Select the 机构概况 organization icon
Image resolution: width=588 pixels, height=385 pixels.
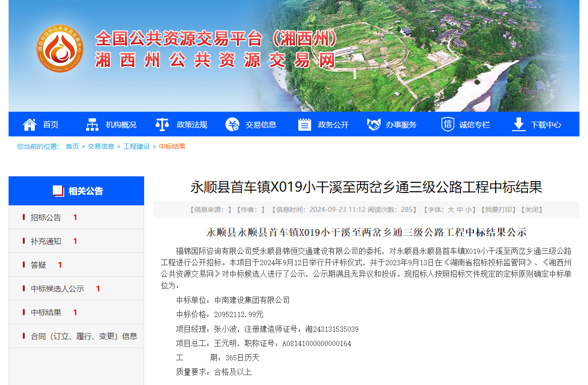(x=91, y=124)
